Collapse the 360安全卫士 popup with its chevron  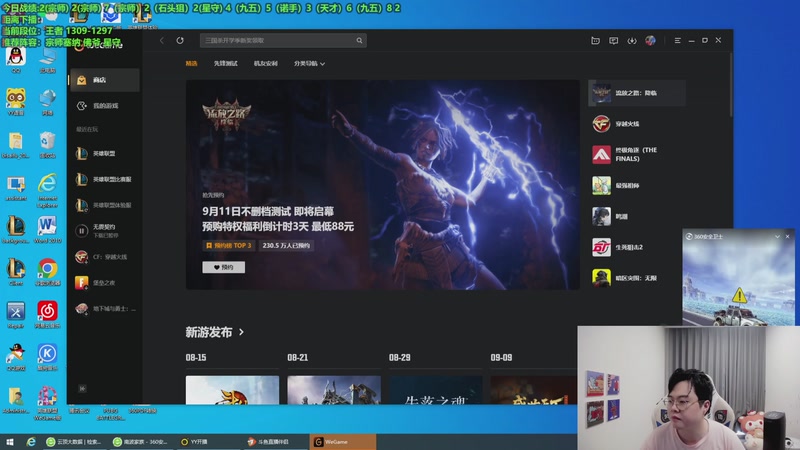[x=778, y=237]
